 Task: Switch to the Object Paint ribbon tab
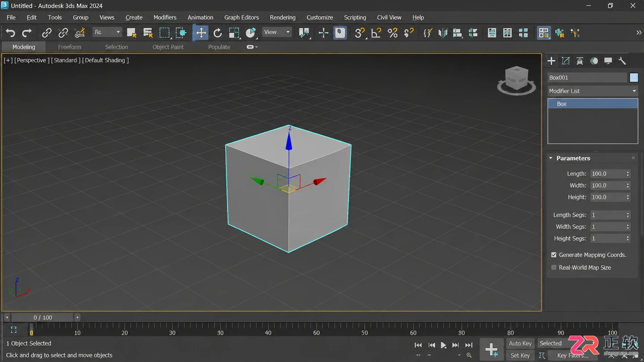point(168,47)
